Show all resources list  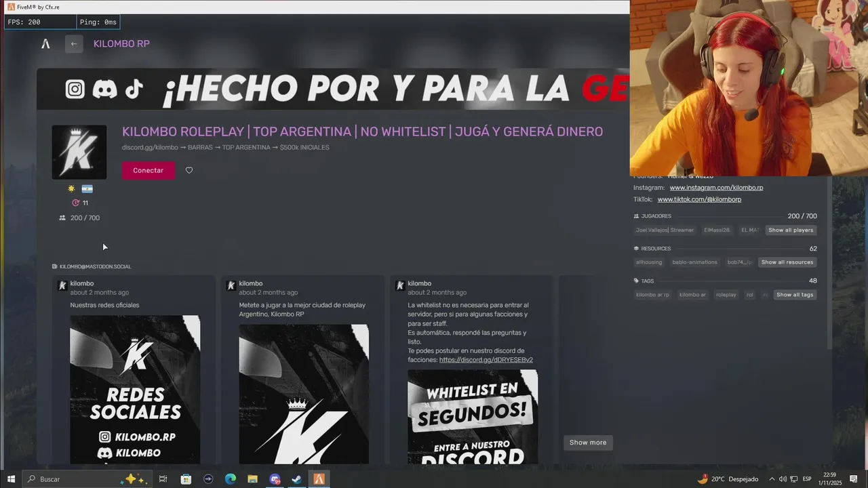[787, 262]
